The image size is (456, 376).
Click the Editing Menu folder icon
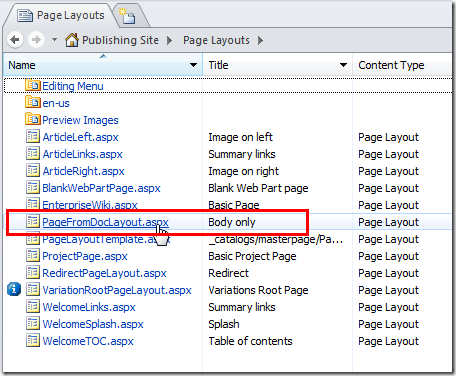[33, 85]
